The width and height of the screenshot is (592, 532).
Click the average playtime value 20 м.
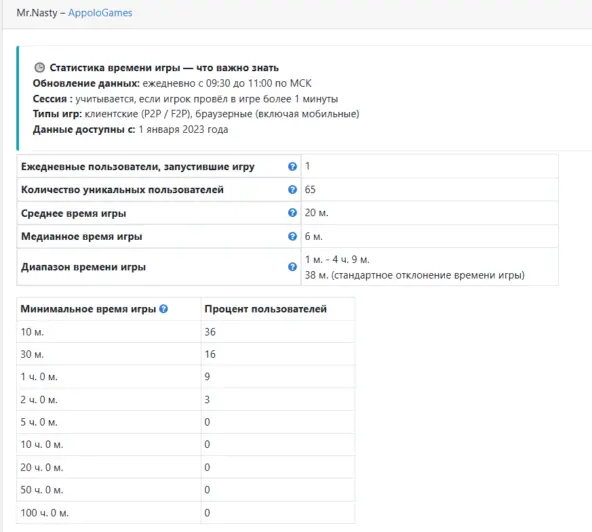pos(316,213)
